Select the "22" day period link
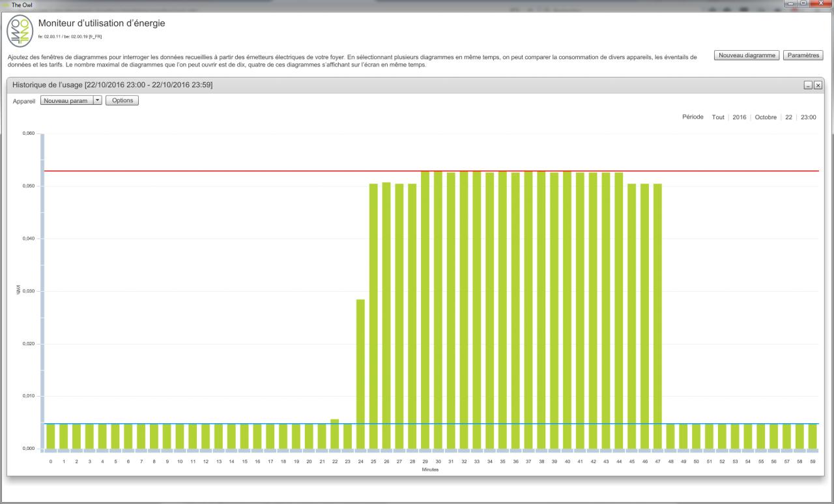The image size is (834, 504). pyautogui.click(x=789, y=117)
